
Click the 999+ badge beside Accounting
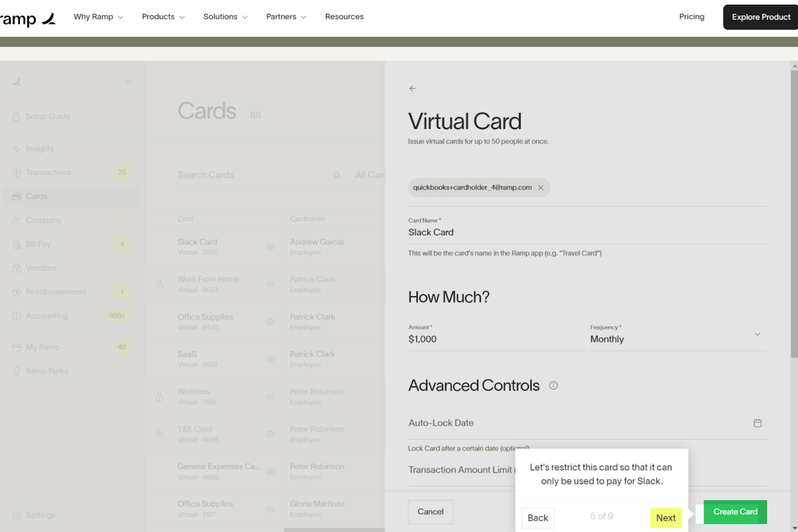[x=118, y=316]
